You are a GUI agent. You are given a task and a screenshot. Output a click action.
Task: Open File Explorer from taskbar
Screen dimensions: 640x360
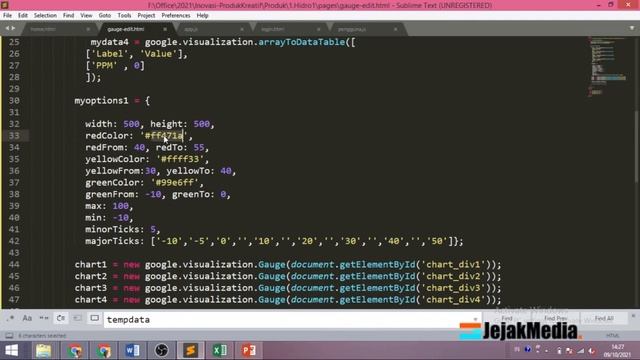click(x=43, y=351)
